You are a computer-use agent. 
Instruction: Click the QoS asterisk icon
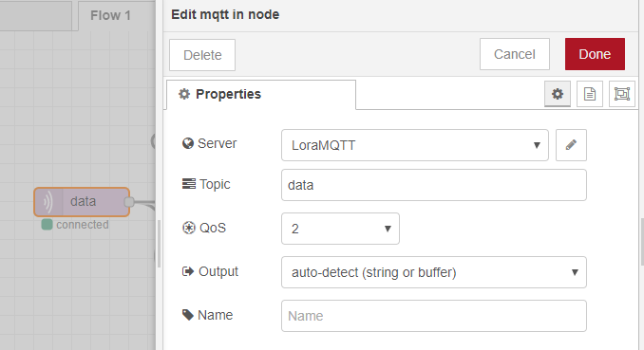188,228
